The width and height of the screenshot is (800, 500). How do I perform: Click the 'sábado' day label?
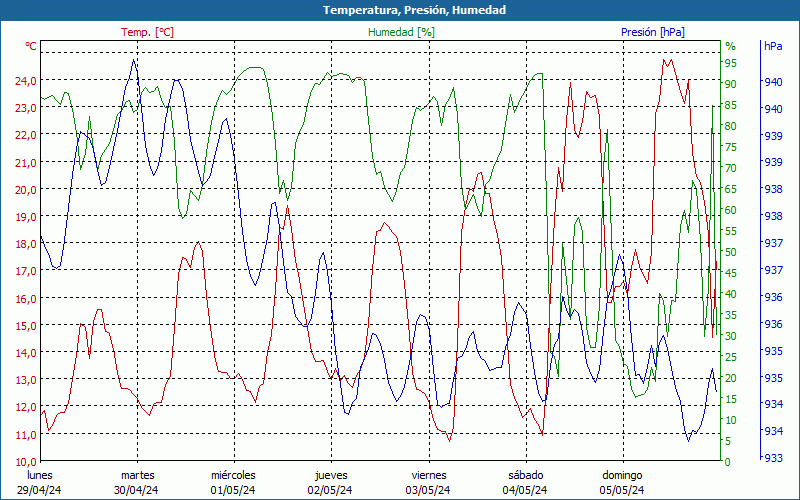[526, 475]
